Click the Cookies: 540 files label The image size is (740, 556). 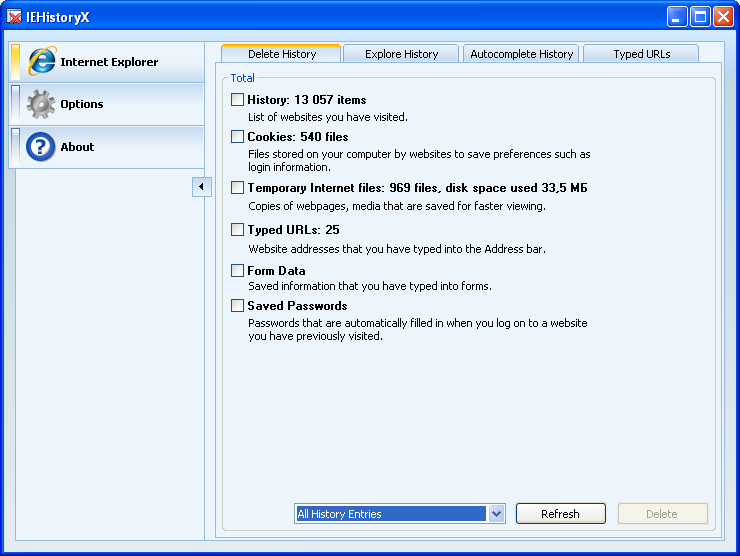(298, 137)
